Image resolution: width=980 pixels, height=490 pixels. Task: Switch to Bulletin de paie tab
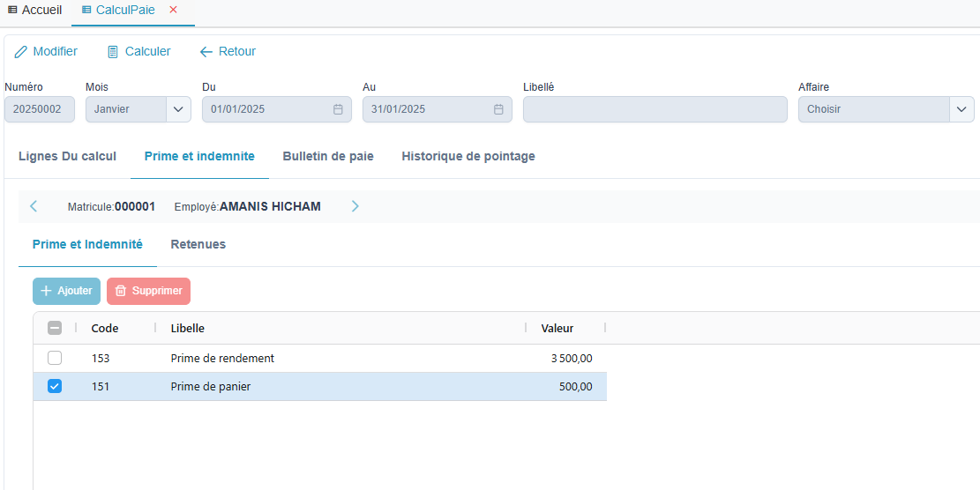[x=328, y=156]
